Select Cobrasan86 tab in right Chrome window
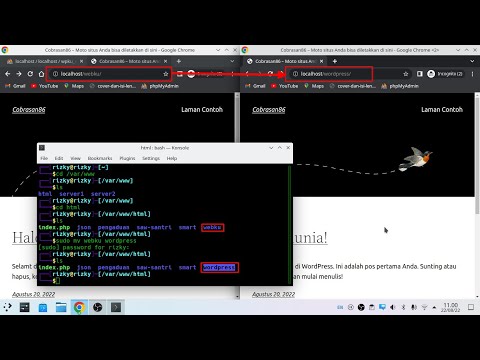 [285, 61]
